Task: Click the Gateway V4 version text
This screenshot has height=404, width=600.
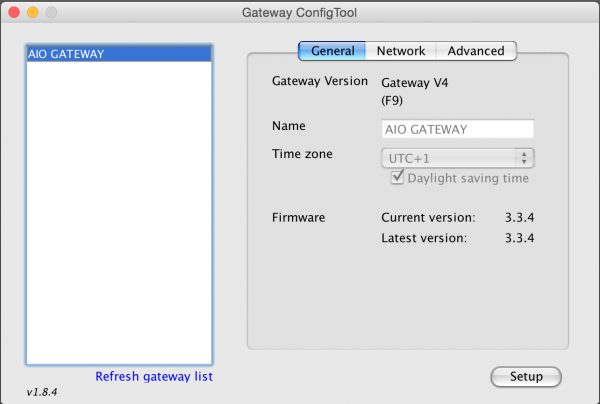Action: point(415,82)
